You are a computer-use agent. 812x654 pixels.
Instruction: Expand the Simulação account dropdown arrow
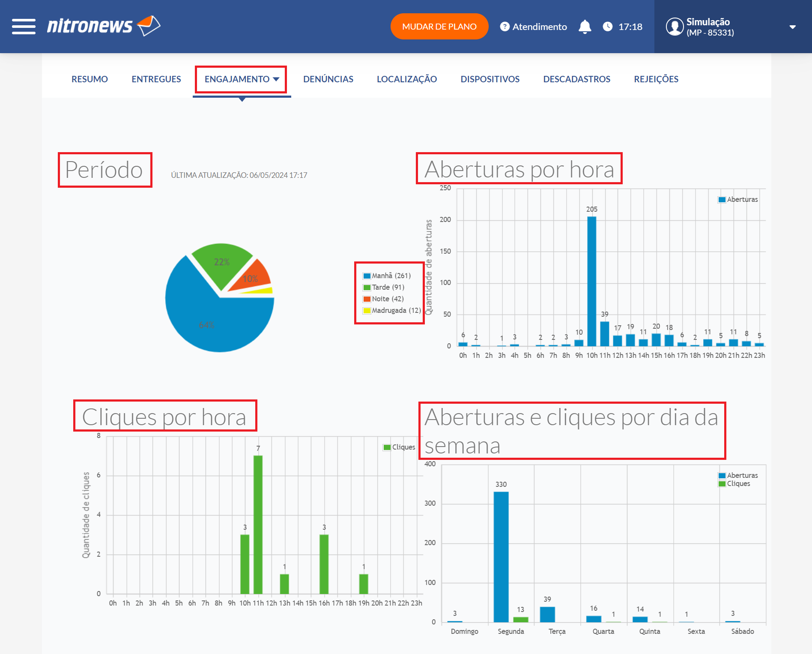coord(792,27)
